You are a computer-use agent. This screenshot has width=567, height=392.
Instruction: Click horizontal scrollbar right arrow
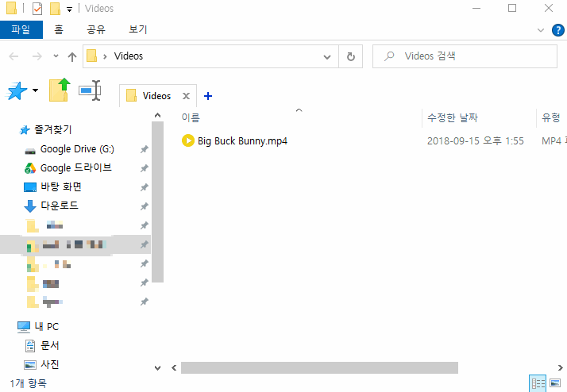click(560, 367)
